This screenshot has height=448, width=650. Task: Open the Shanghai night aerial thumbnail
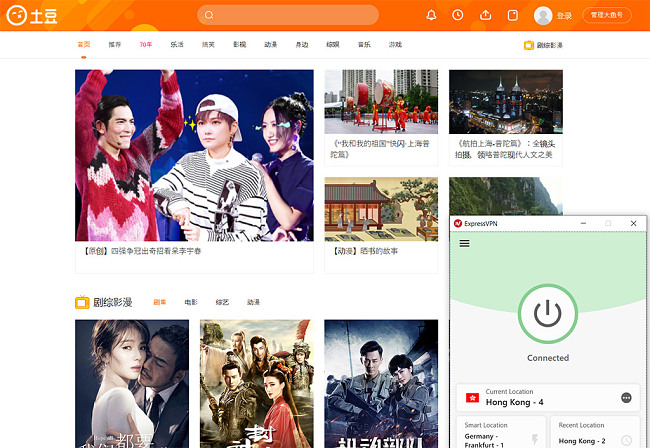point(506,102)
